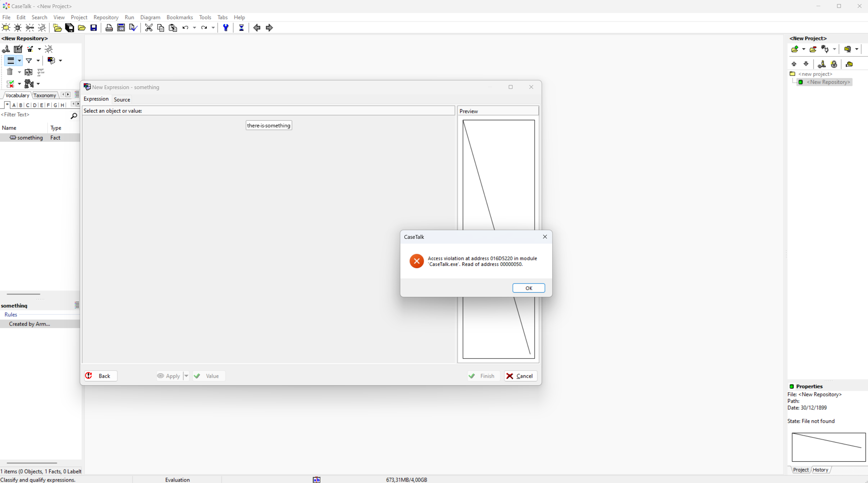Switch to the Source tab
Viewport: 868px width, 483px height.
[x=122, y=100]
